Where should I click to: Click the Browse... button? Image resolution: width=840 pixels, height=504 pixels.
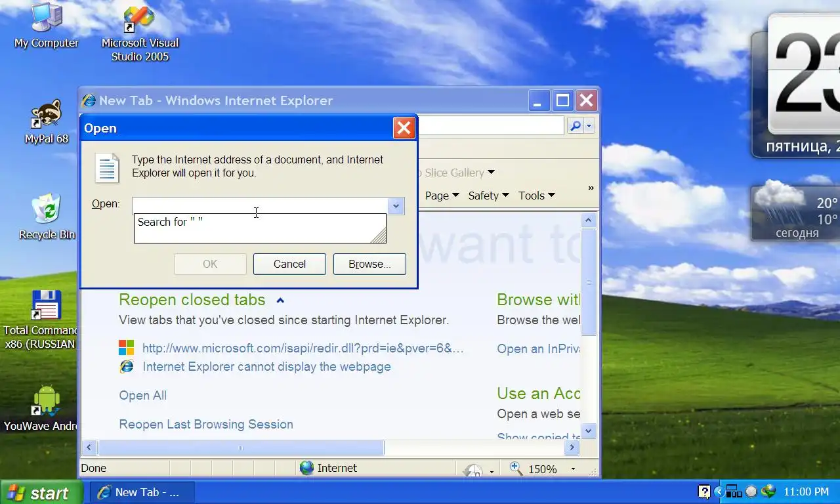point(369,264)
